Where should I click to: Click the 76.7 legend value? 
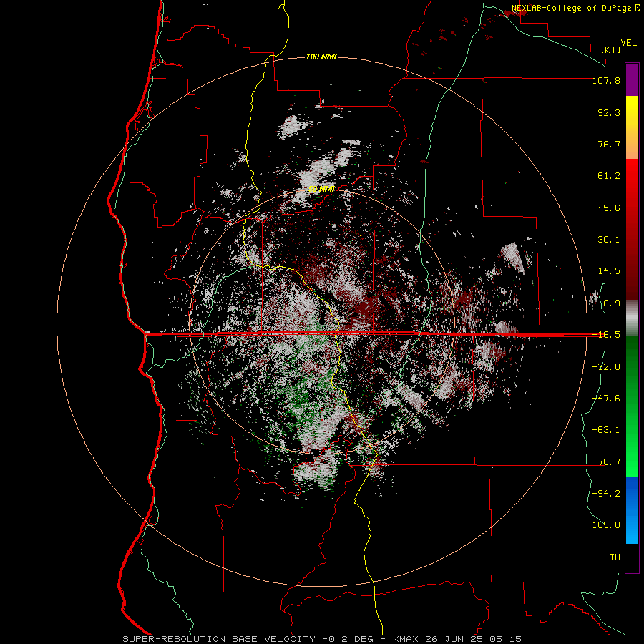[x=609, y=144]
